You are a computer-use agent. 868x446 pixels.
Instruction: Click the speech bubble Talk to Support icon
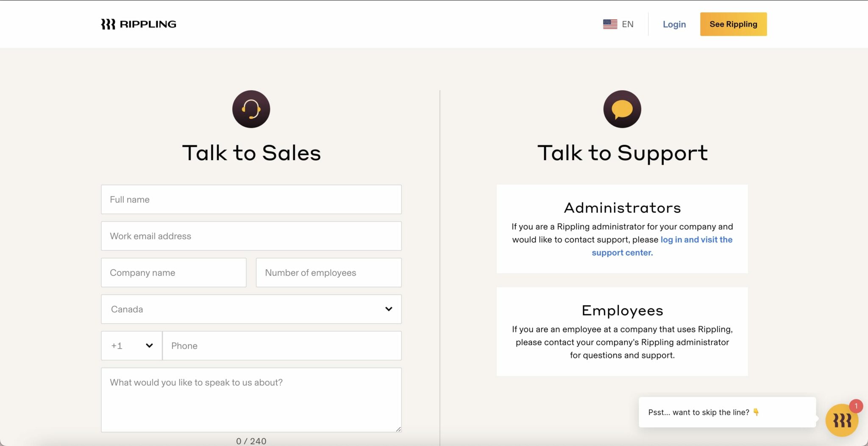622,109
